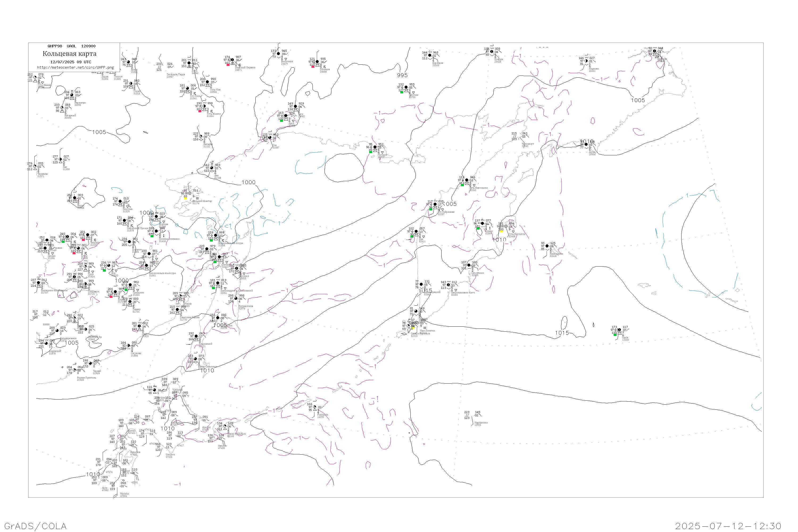
Task: Click the 995 isobar pressure label
Action: (402, 75)
